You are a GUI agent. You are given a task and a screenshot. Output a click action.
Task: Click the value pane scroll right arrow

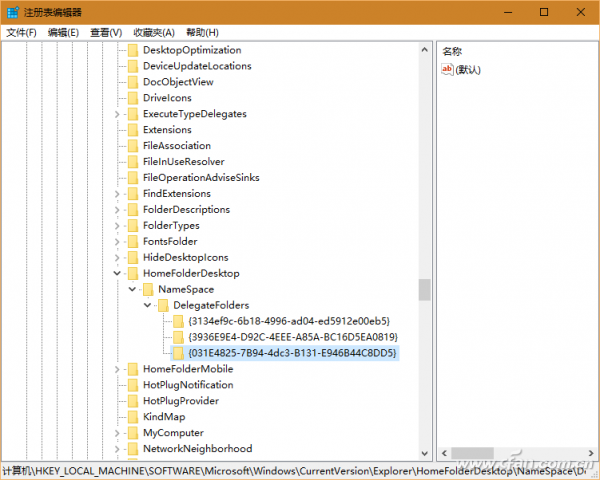click(x=591, y=453)
